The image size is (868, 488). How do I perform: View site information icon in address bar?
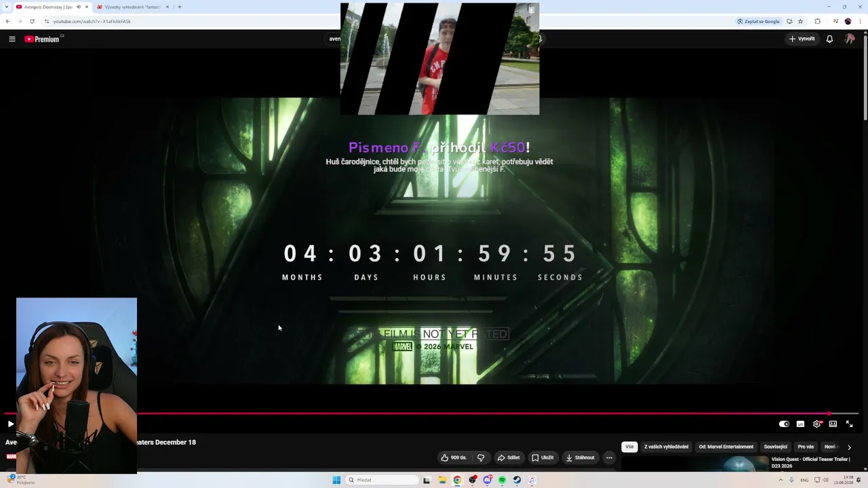(47, 21)
